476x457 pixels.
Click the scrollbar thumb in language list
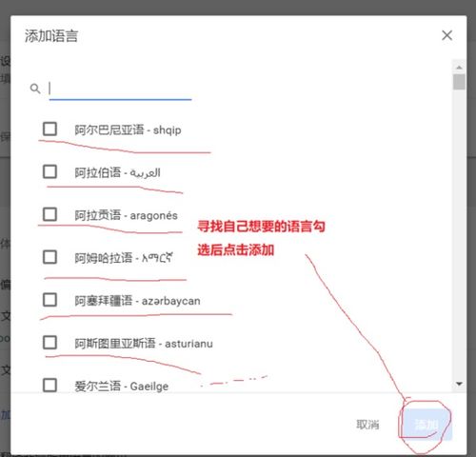[459, 82]
